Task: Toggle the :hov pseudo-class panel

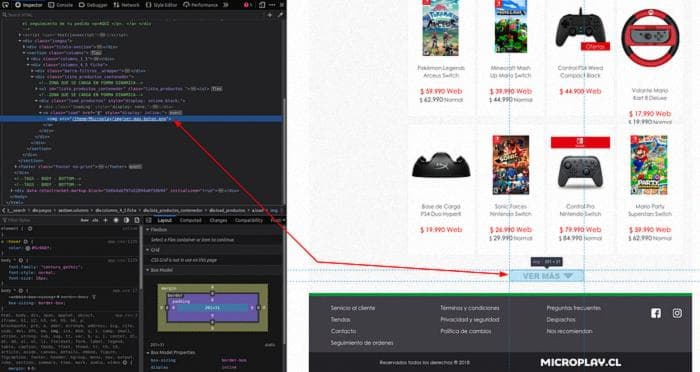Action: pyautogui.click(x=84, y=220)
